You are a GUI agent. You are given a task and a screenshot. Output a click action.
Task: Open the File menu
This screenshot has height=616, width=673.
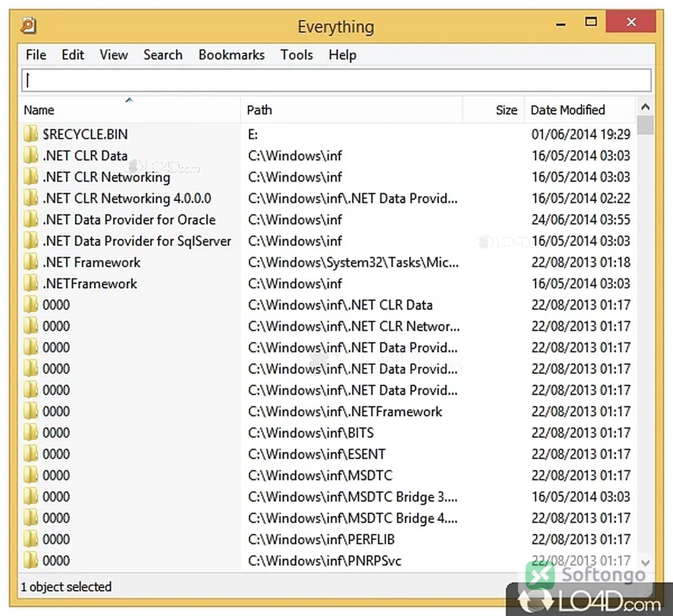(x=36, y=55)
